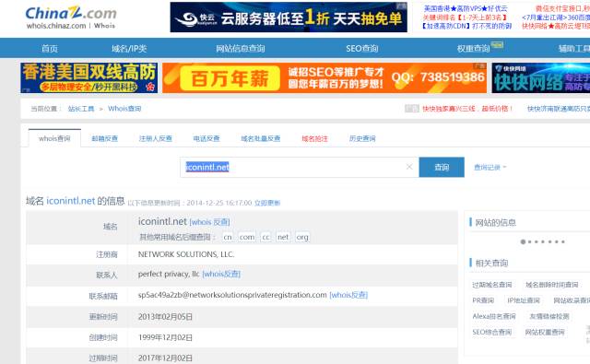The image size is (590, 364).
Task: Query the cn suffix button
Action: point(228,237)
